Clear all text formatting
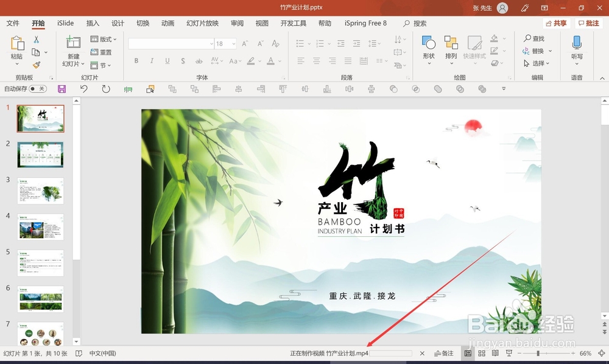Image resolution: width=609 pixels, height=364 pixels. click(276, 43)
